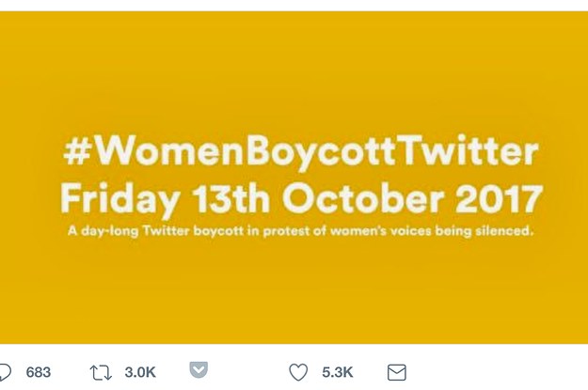This screenshot has height=390, width=588.
Task: Open direct message via envelope icon
Action: [x=397, y=372]
